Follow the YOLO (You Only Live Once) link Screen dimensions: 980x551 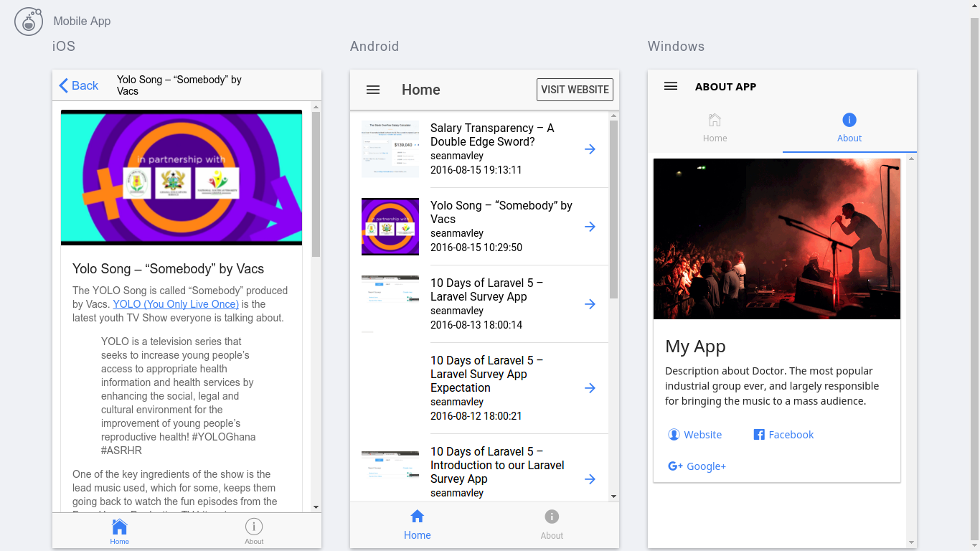(176, 304)
